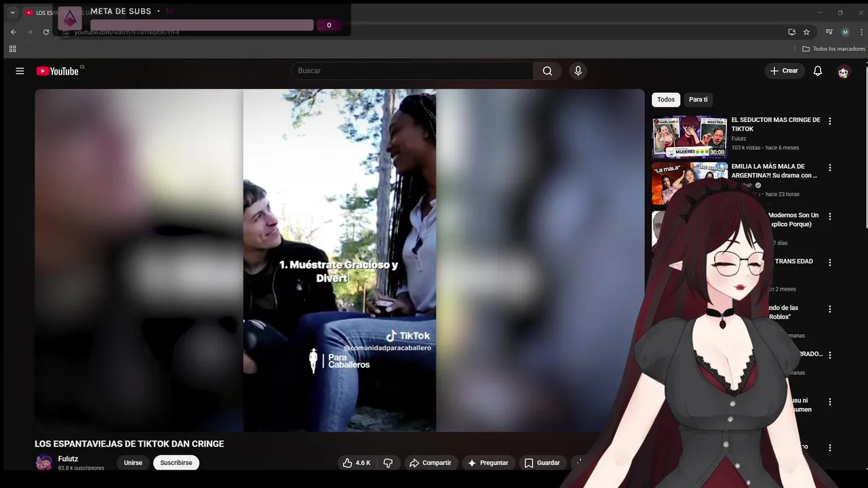This screenshot has height=488, width=868.
Task: Dislike the video with the thumbs down
Action: (x=388, y=463)
